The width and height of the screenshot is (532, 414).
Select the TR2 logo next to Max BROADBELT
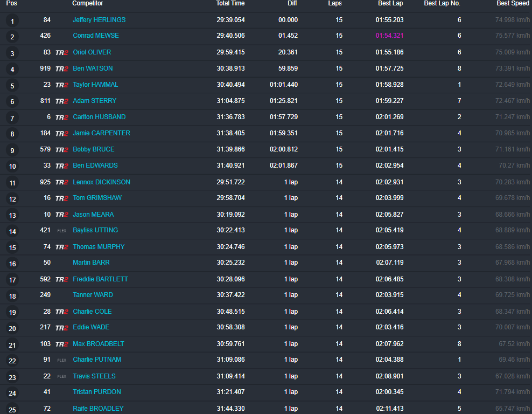tap(62, 343)
